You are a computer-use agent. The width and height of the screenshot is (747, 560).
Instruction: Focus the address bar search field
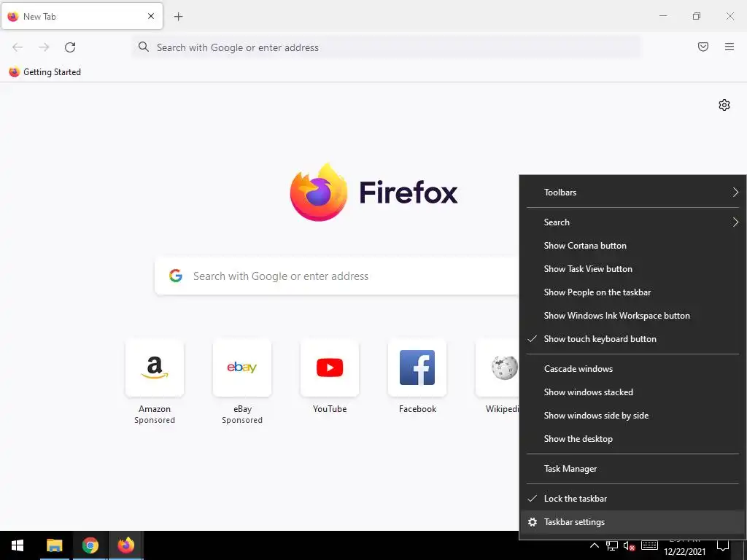[386, 47]
